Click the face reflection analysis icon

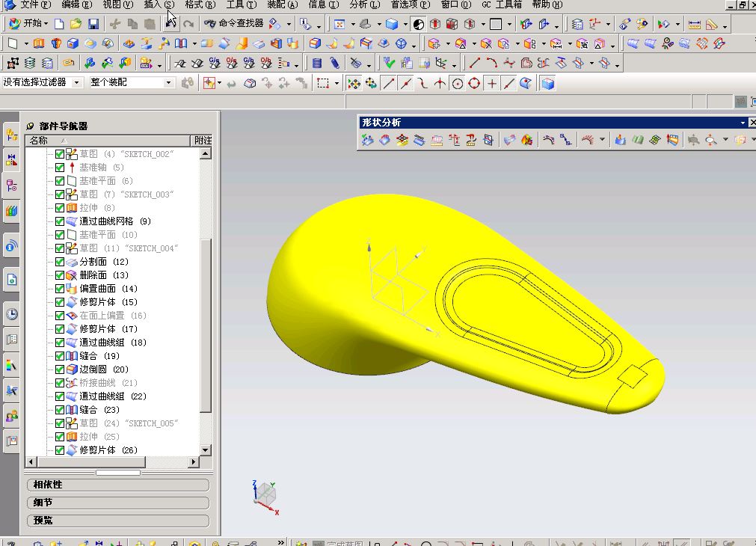coord(638,141)
